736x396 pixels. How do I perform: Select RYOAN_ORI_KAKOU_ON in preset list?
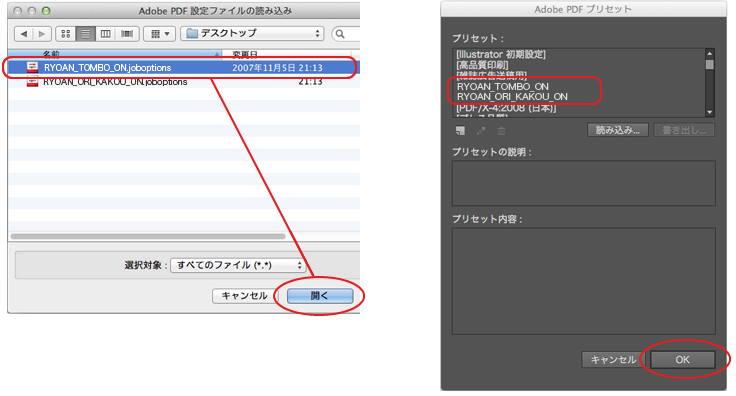(x=512, y=97)
